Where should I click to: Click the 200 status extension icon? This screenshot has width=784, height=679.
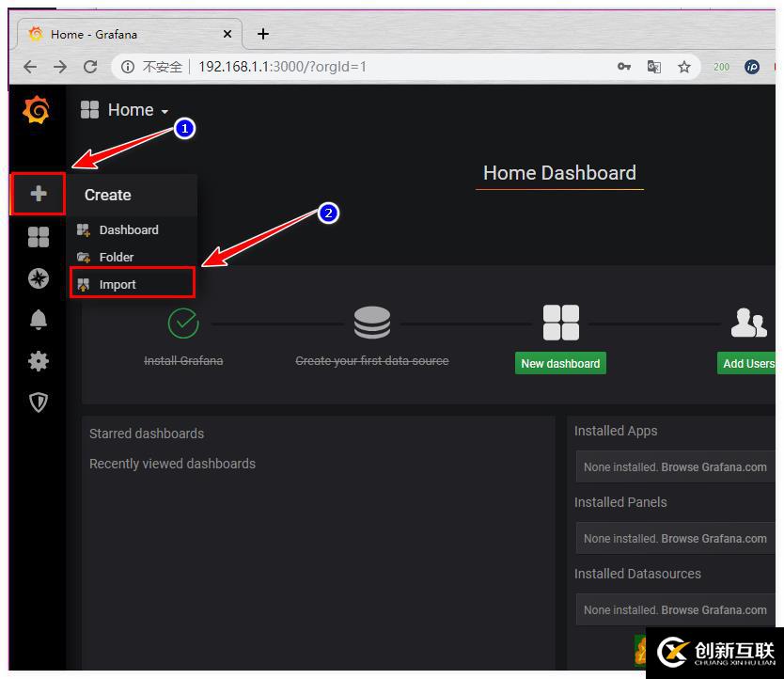tap(721, 67)
